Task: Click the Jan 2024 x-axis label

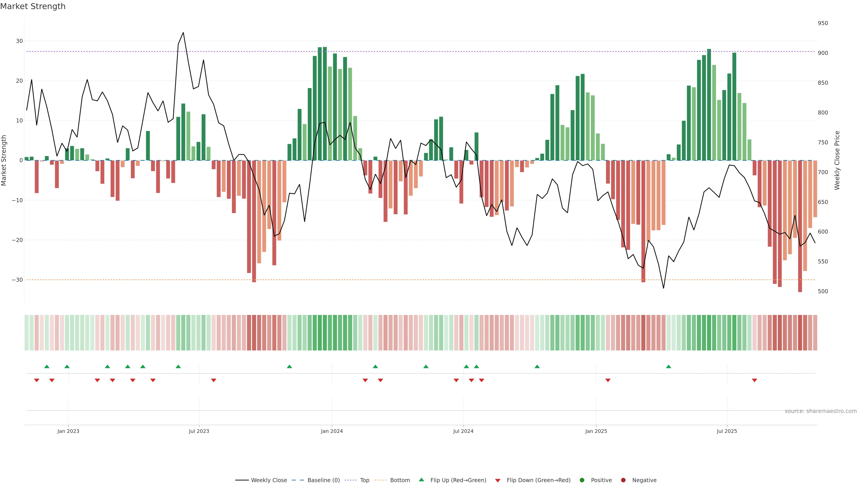Action: (332, 431)
